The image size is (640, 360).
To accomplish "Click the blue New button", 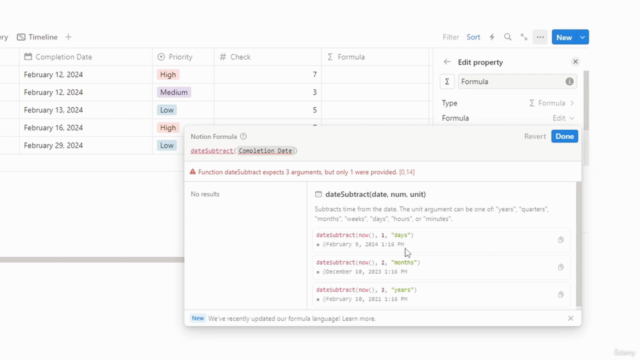I will (x=564, y=37).
